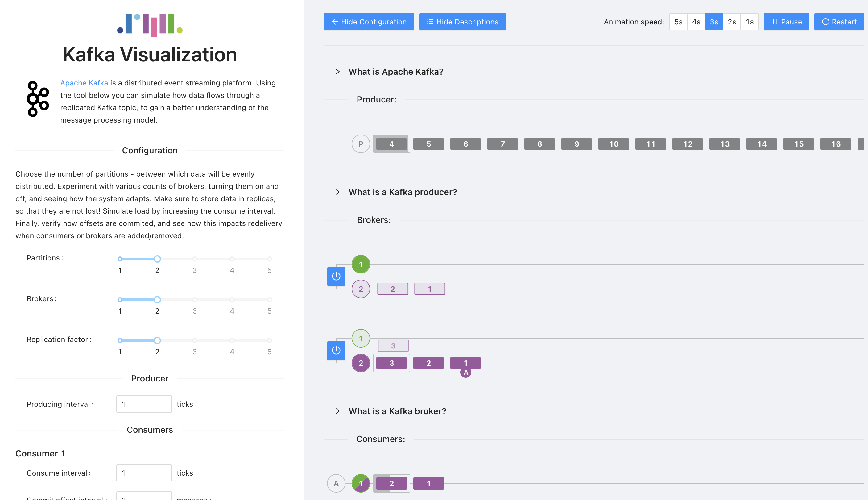
Task: Toggle power of the first broker
Action: [x=336, y=277]
